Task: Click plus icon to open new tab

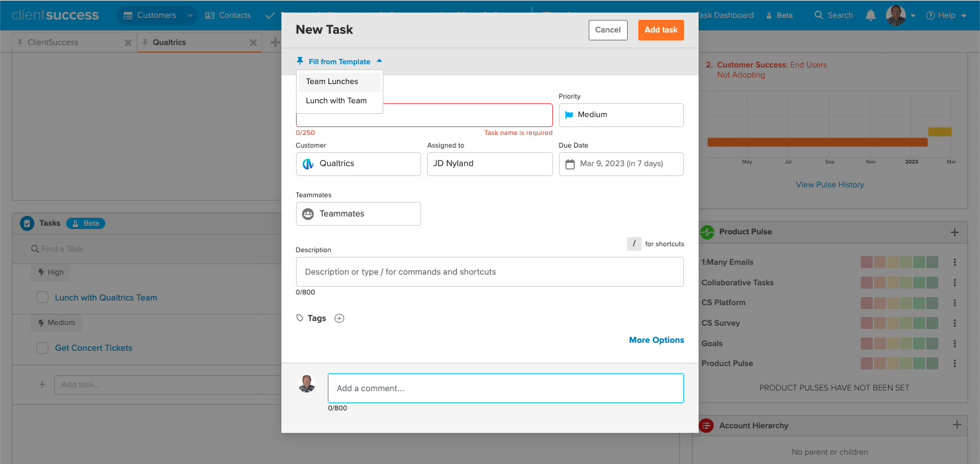Action: [275, 42]
